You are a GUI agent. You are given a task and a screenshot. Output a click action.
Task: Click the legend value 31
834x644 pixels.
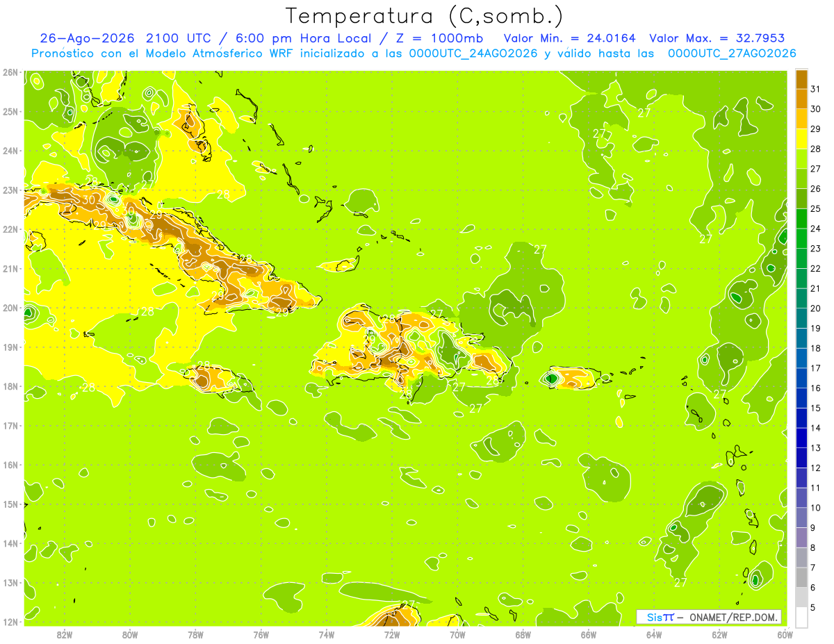click(x=817, y=90)
